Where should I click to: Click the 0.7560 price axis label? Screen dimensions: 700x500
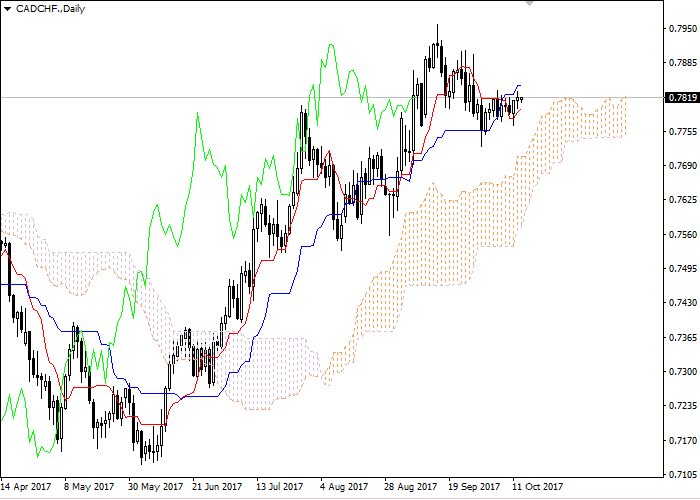click(x=682, y=234)
